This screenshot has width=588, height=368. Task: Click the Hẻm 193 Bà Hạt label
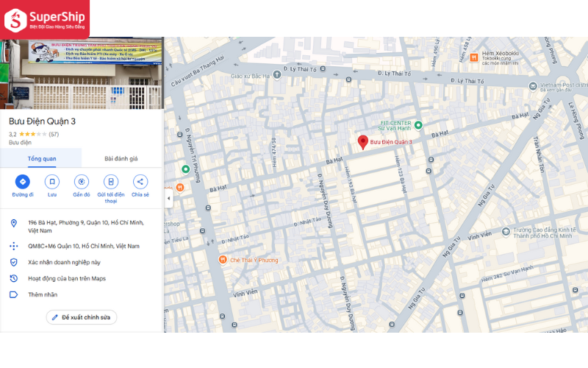[x=351, y=185]
